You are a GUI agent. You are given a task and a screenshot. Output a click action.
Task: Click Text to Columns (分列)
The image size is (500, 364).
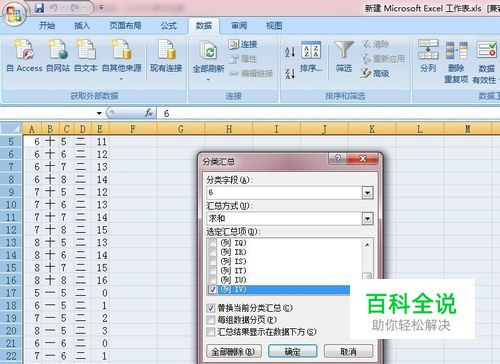point(428,57)
